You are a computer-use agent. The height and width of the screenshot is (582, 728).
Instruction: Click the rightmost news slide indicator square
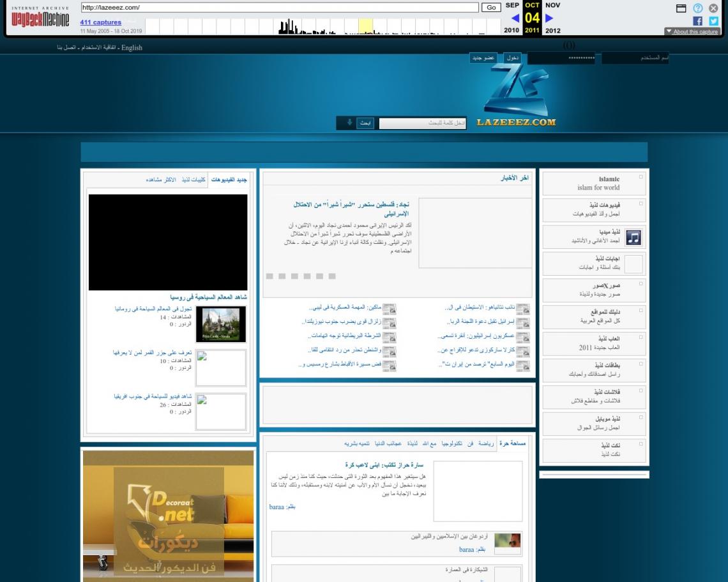pyautogui.click(x=332, y=276)
